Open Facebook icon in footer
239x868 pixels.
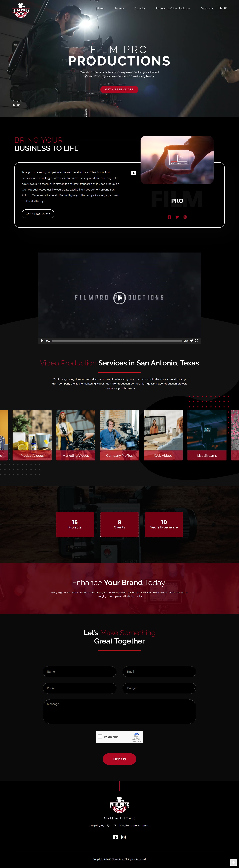[x=116, y=837]
